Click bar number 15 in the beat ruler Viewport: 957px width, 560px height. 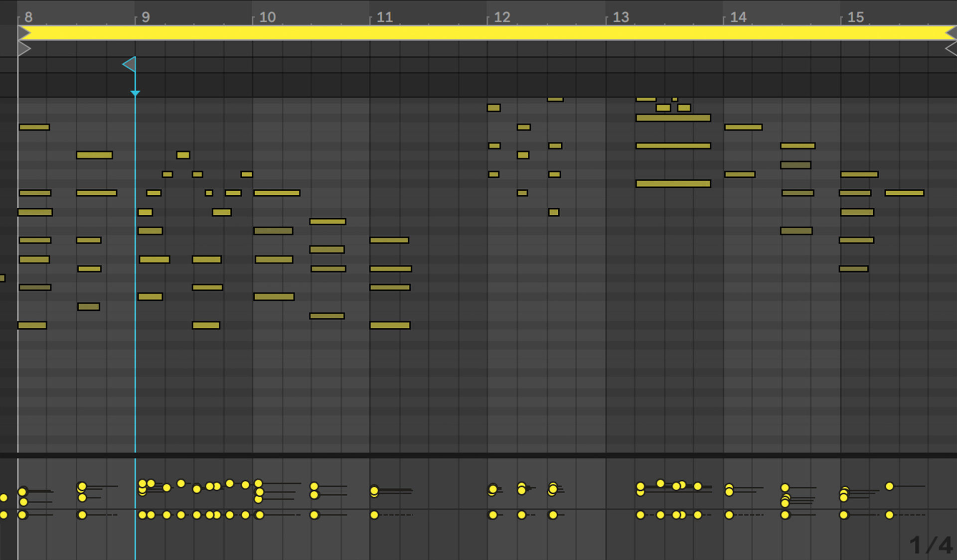click(856, 16)
